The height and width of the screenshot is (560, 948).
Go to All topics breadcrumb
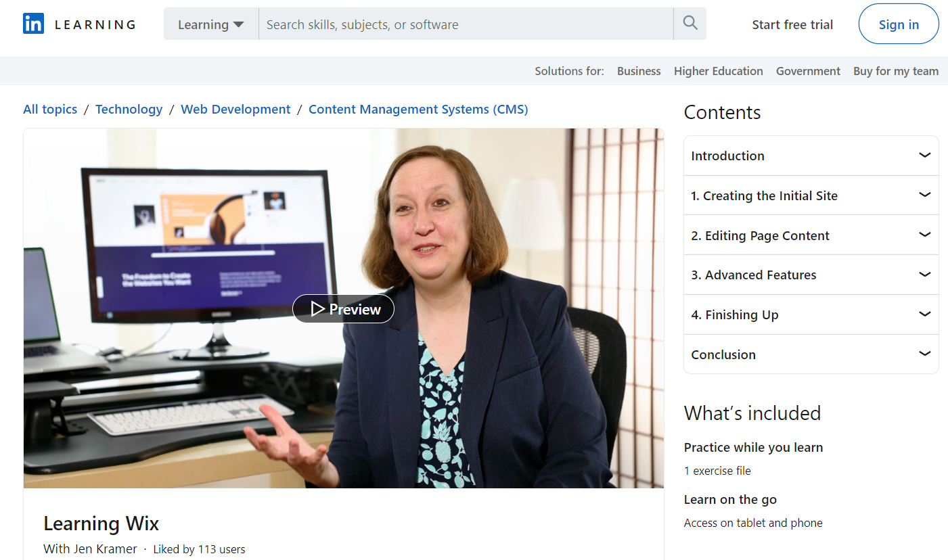pyautogui.click(x=50, y=109)
